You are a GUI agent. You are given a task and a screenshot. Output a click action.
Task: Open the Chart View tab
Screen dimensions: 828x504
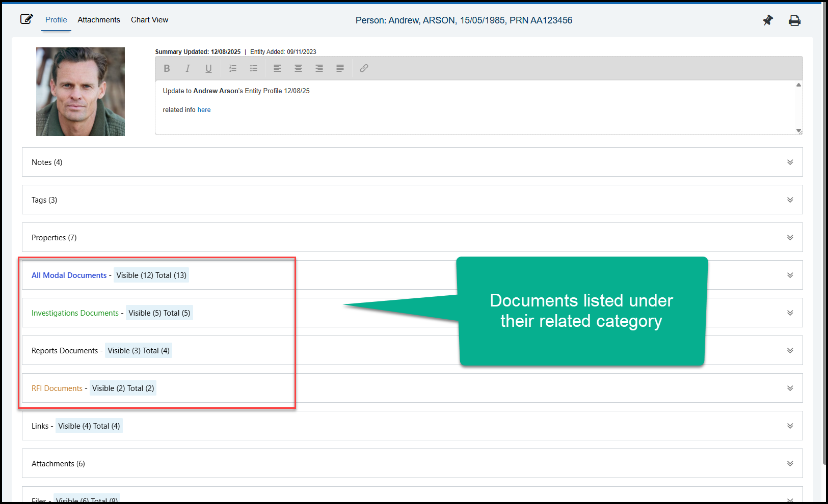pyautogui.click(x=149, y=20)
